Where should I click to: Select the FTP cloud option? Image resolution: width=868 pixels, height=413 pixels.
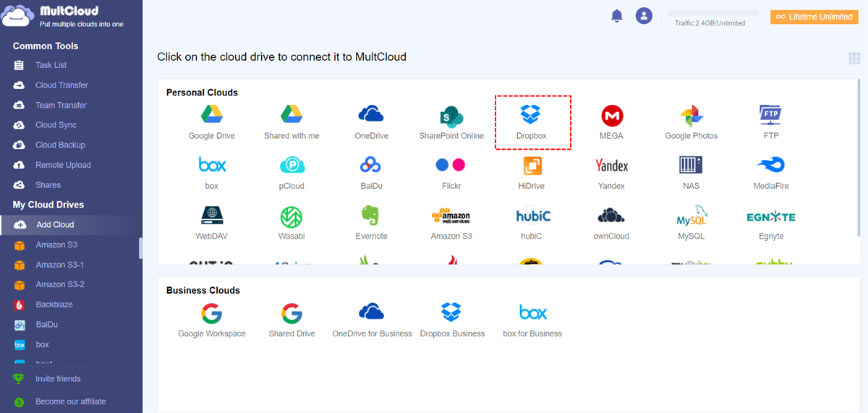pos(771,122)
